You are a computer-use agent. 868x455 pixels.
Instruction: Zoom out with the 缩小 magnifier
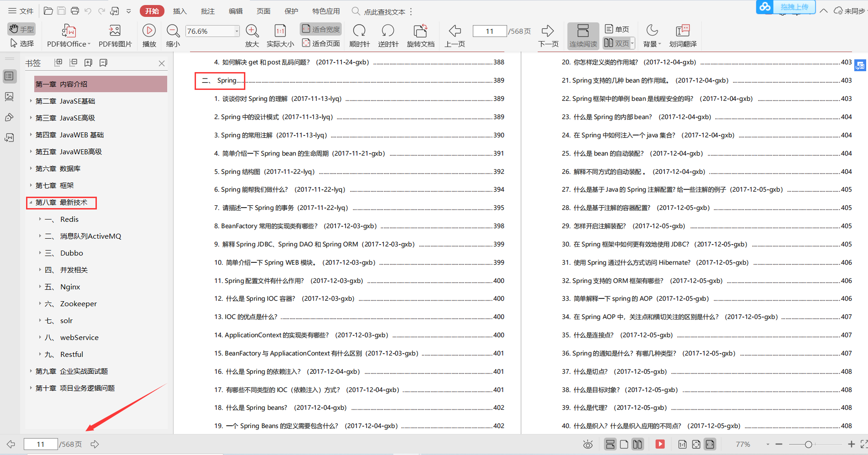173,36
